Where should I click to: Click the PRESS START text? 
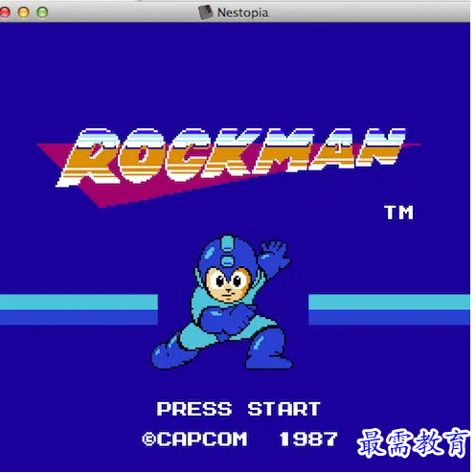click(238, 409)
